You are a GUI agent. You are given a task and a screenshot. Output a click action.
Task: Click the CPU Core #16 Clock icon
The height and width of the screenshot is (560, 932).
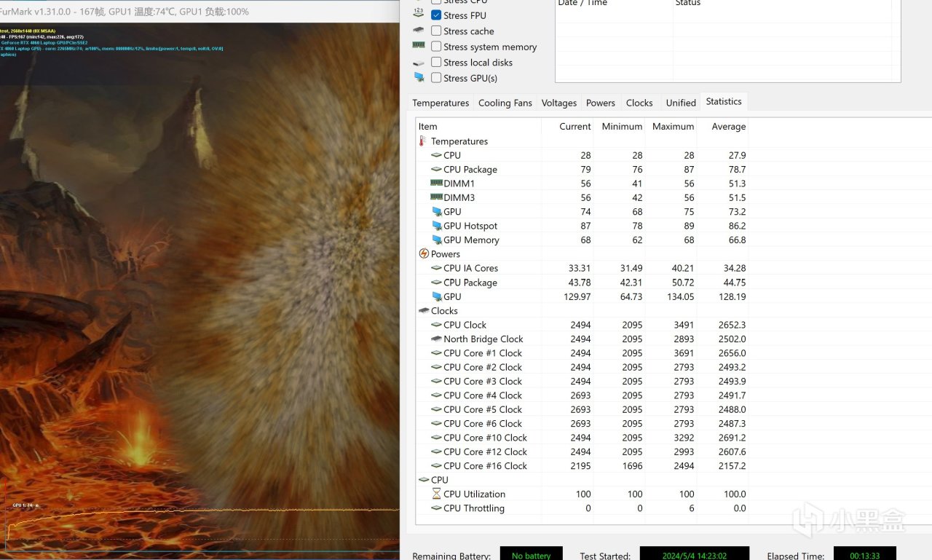click(x=436, y=466)
